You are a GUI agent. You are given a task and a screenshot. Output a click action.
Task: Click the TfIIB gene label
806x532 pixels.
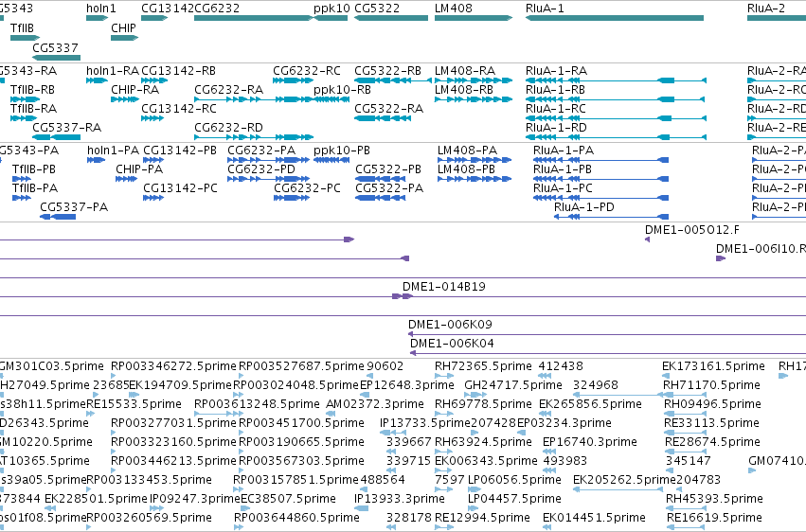[22, 28]
